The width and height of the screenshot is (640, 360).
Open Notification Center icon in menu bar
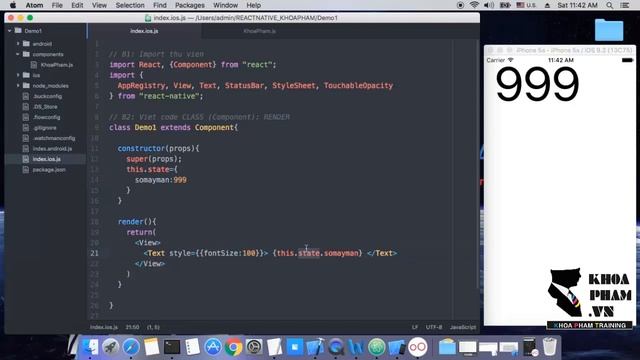pyautogui.click(x=624, y=5)
